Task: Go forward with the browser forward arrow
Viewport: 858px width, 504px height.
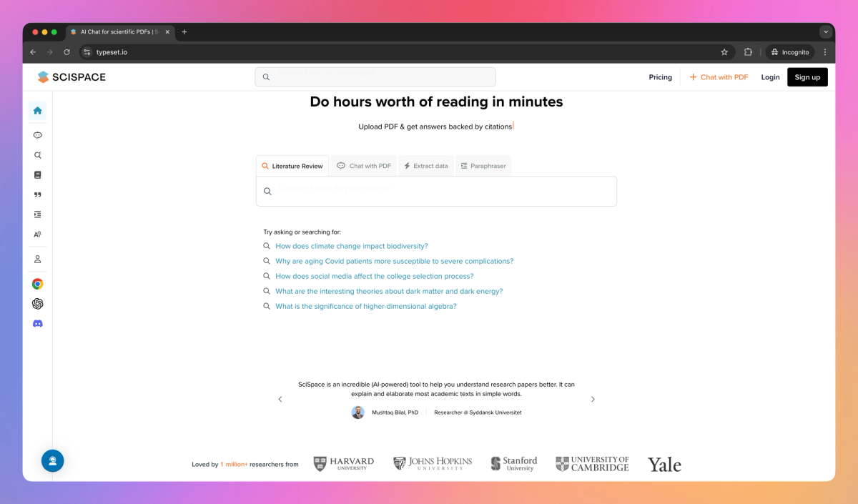Action: point(50,52)
